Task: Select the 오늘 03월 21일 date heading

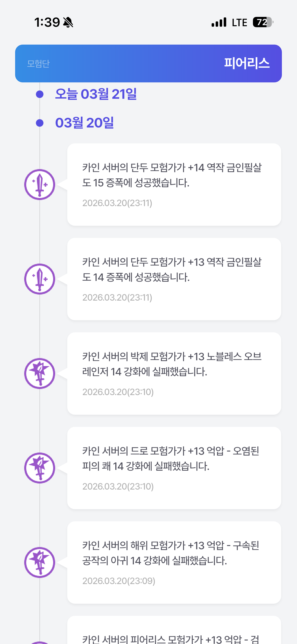Action: (x=96, y=94)
